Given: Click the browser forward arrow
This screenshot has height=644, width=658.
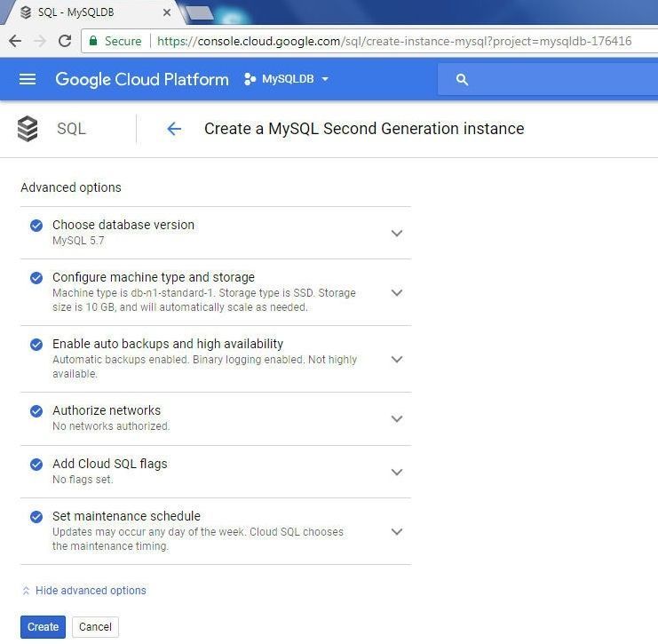Looking at the screenshot, I should coord(40,41).
